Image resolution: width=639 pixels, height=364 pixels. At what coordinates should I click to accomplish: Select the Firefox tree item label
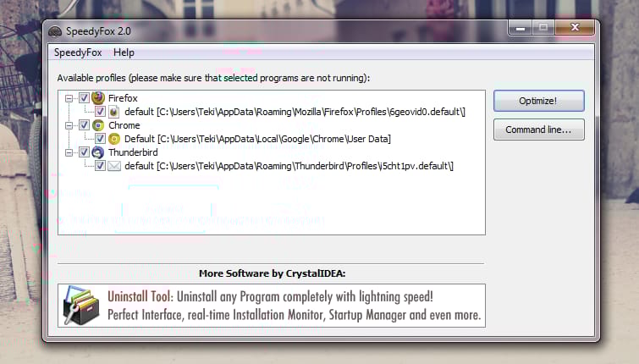(123, 98)
